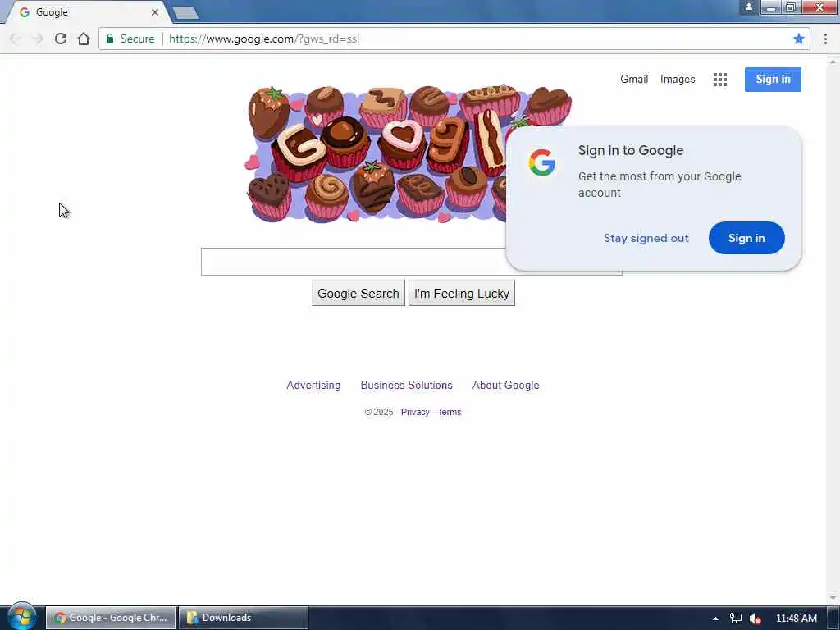Open the Advertising link
Viewport: 840px width, 630px height.
click(x=313, y=386)
